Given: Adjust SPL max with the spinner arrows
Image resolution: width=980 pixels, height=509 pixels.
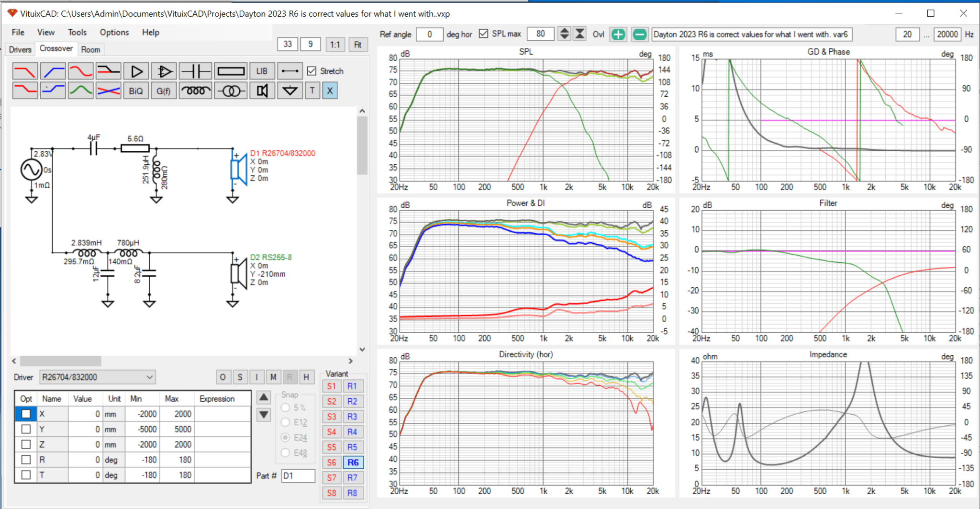Looking at the screenshot, I should [565, 34].
